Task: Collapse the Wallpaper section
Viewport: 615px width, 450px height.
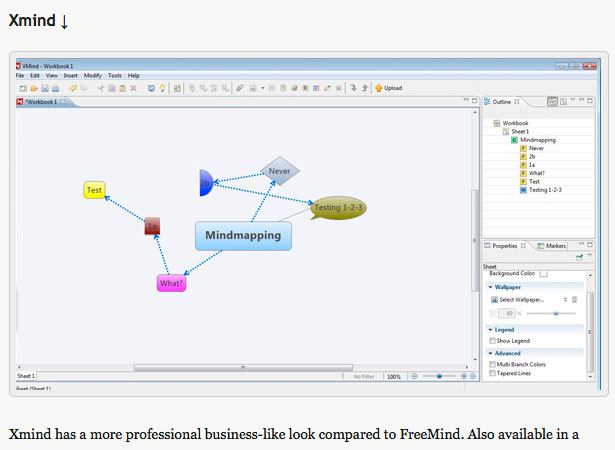Action: (x=490, y=287)
